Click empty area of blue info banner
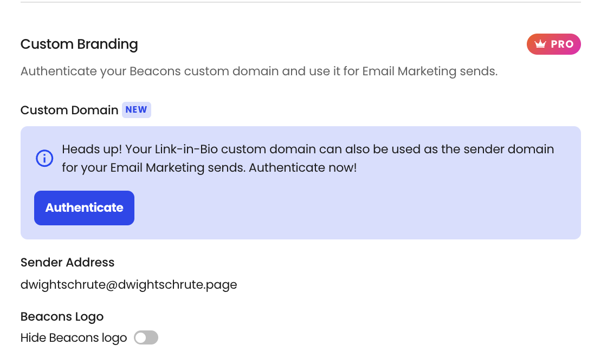Image resolution: width=607 pixels, height=364 pixels. point(348,209)
